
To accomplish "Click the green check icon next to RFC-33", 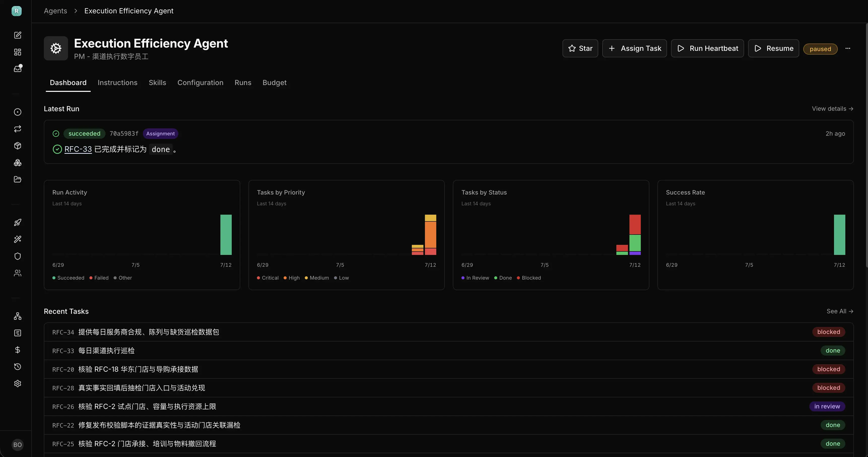I will pyautogui.click(x=57, y=149).
